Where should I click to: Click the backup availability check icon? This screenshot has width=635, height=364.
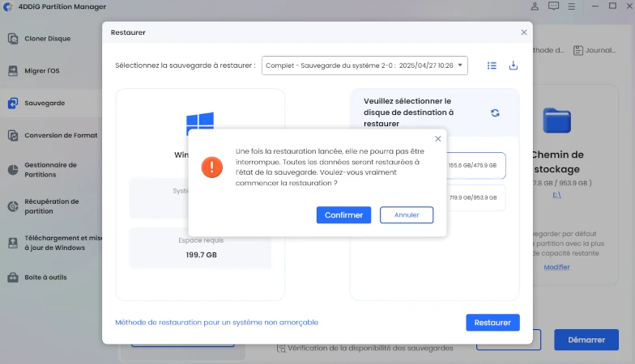point(281,348)
